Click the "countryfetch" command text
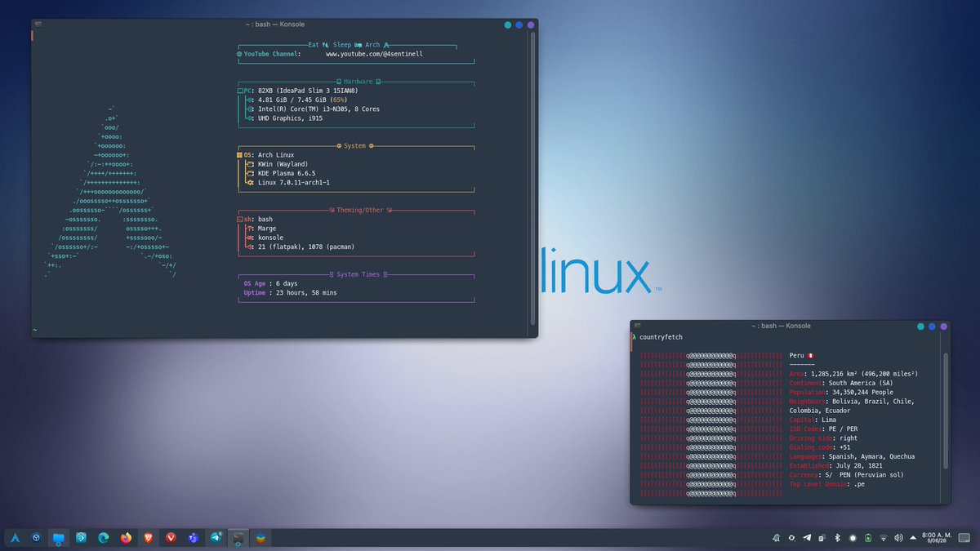Viewport: 980px width, 551px height. point(661,337)
